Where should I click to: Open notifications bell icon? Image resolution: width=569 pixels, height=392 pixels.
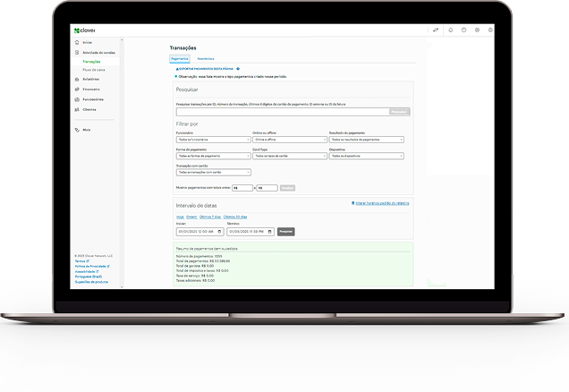pos(450,30)
